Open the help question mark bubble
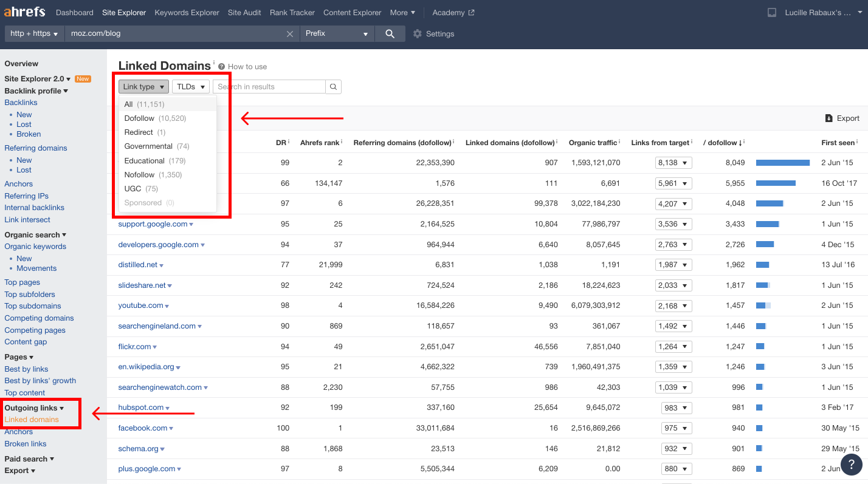This screenshot has width=868, height=484. coord(852,465)
